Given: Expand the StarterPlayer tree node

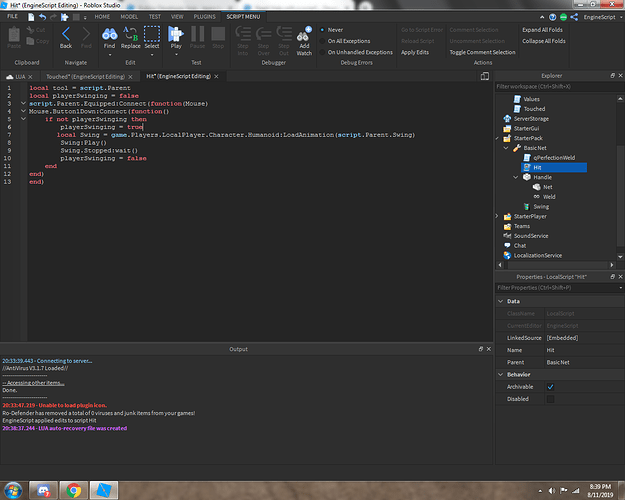Looking at the screenshot, I should point(497,216).
